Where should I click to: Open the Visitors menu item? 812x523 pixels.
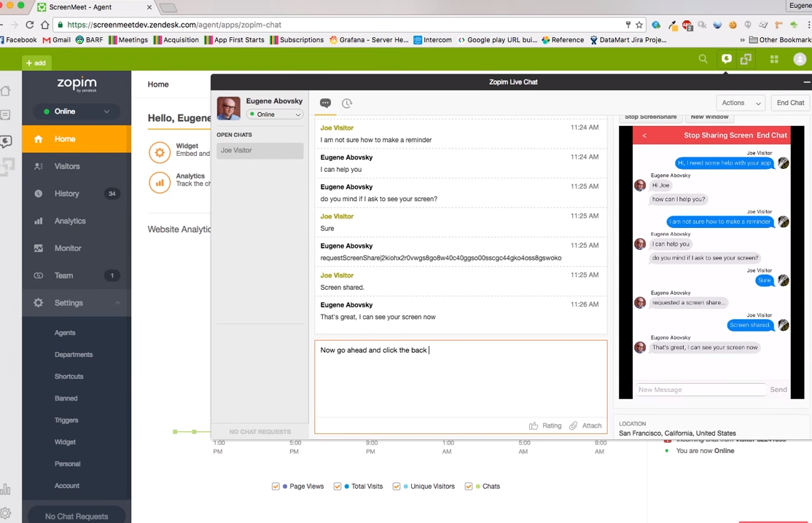(x=76, y=166)
